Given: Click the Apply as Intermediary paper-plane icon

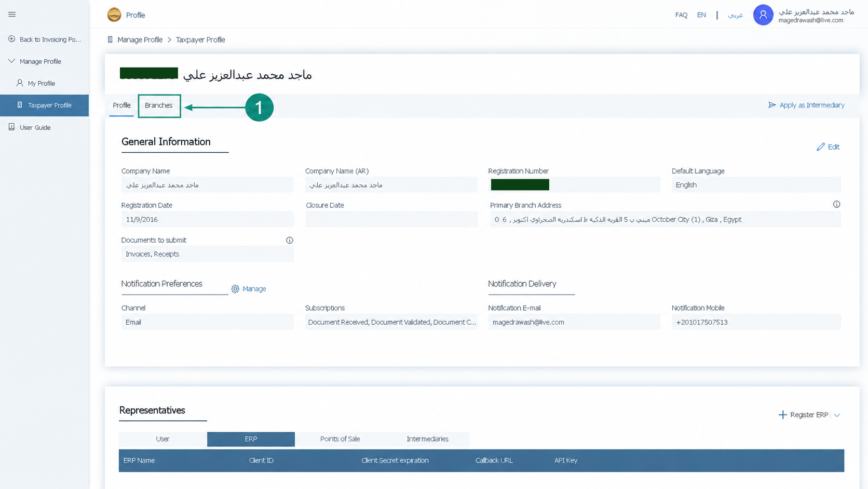Looking at the screenshot, I should coord(772,105).
